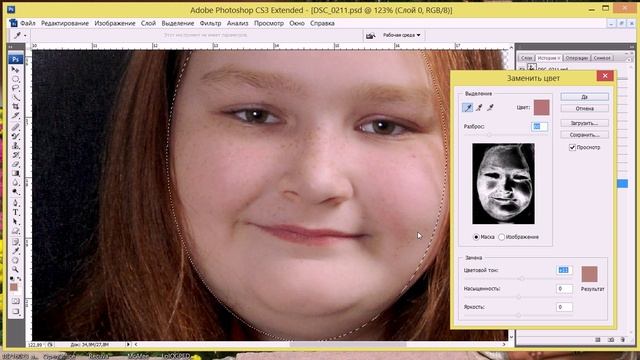Viewport: 640px width, 360px height.
Task: Select the Маска radio button
Action: click(476, 237)
